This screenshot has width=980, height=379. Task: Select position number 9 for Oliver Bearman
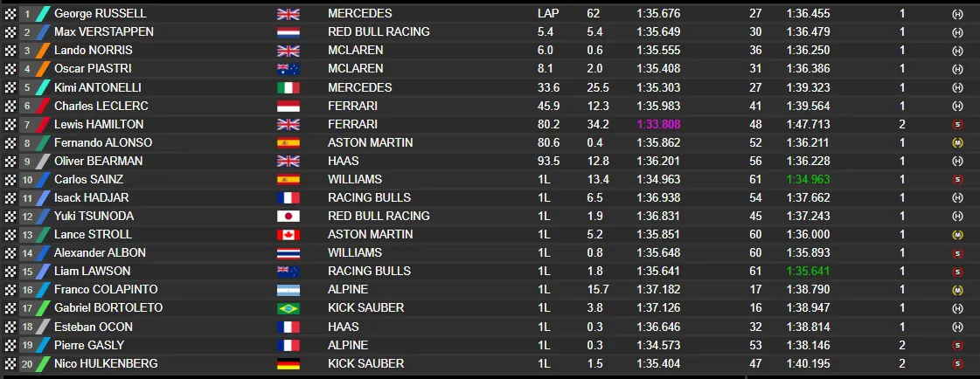click(27, 161)
